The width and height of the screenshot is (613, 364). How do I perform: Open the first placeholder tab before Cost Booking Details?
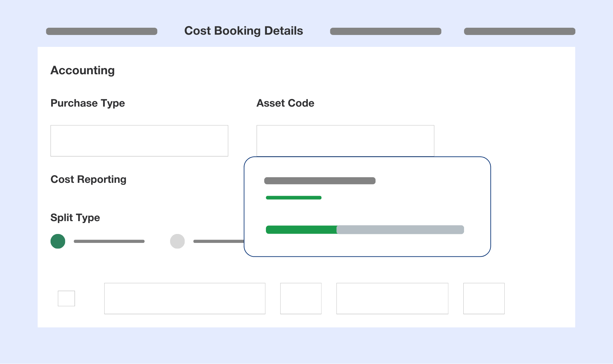tap(101, 31)
